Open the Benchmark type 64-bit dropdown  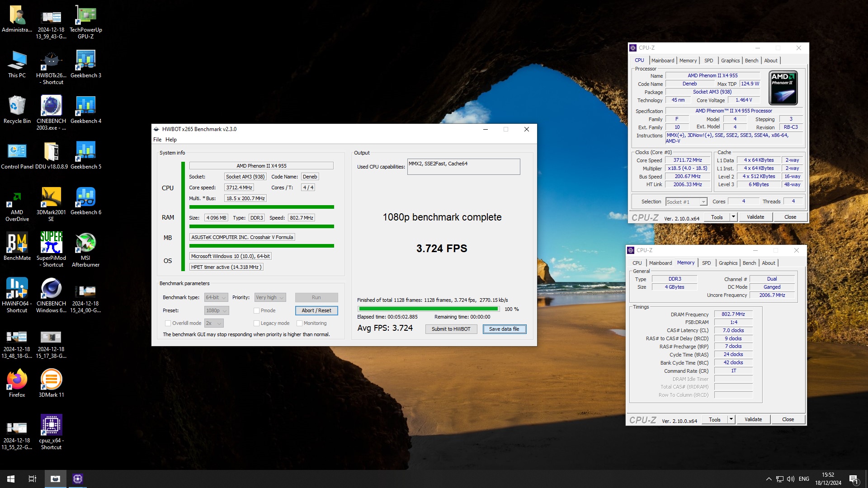216,297
